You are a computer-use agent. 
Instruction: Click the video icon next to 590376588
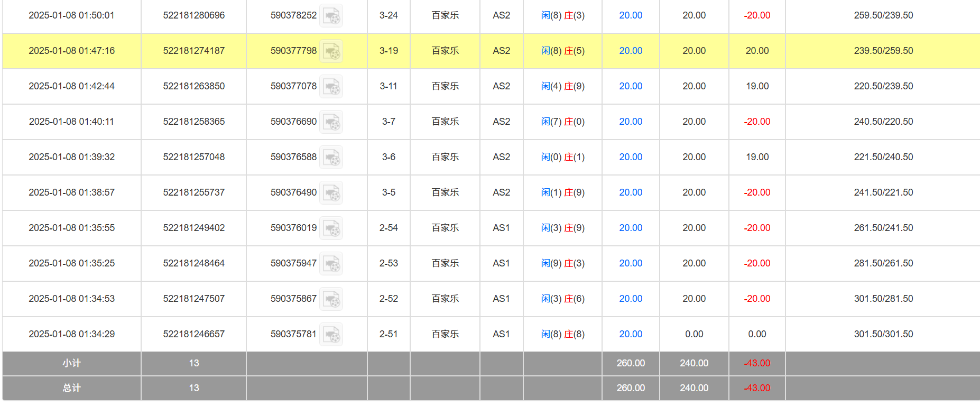[331, 158]
